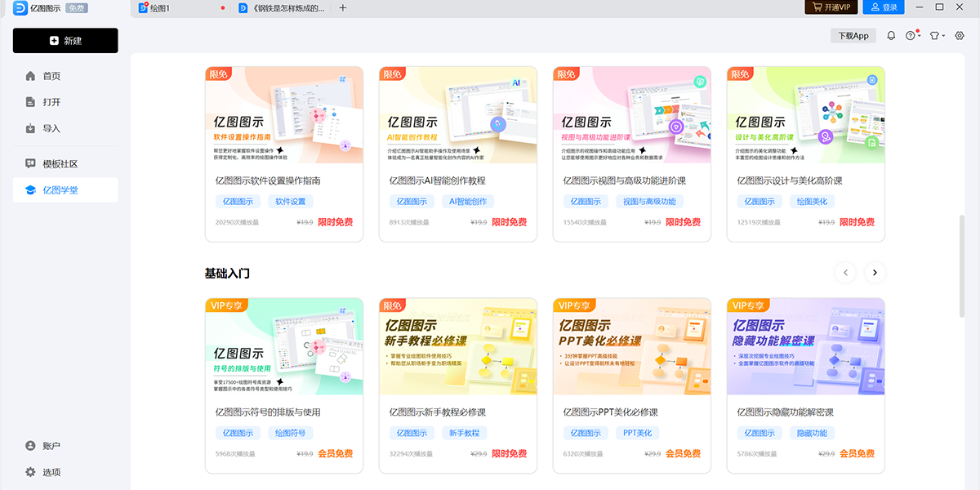Image resolution: width=980 pixels, height=490 pixels.
Task: Show previous courses with left arrow in 基础入门
Action: (x=845, y=273)
